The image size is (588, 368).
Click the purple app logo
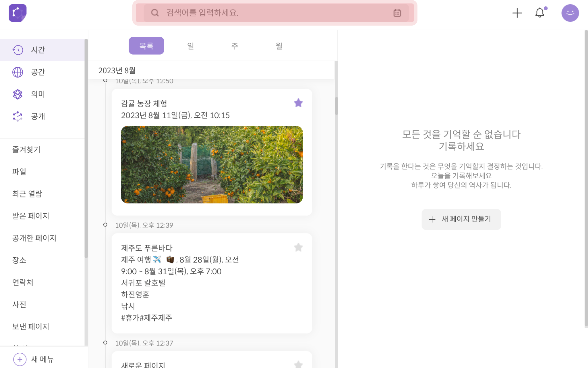point(18,13)
